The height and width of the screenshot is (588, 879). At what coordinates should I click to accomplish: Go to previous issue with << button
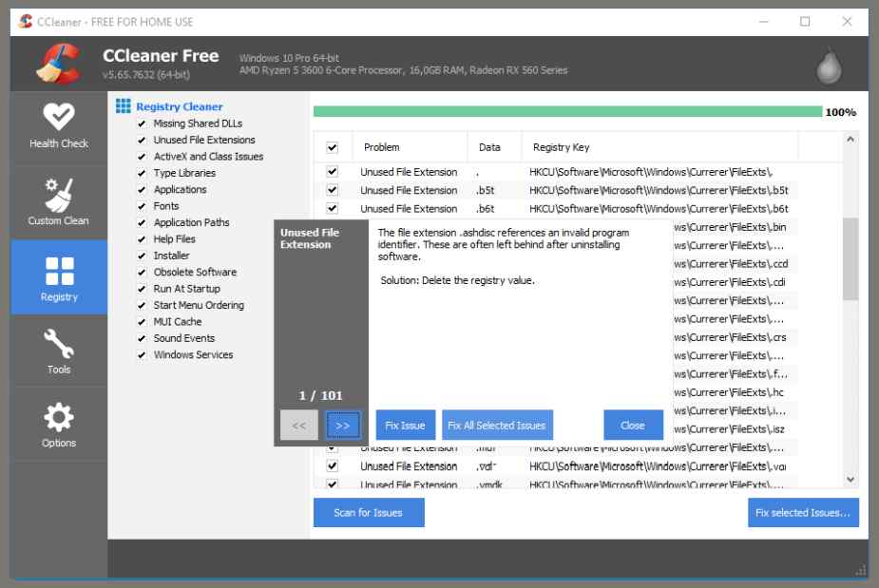[x=298, y=426]
